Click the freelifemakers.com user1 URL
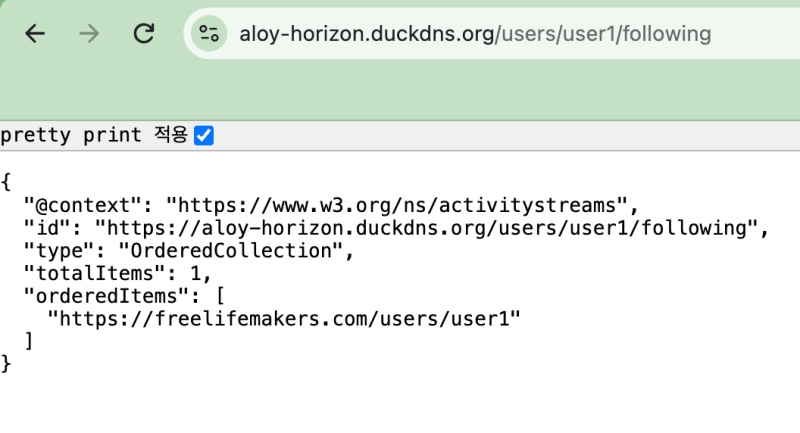 point(284,319)
